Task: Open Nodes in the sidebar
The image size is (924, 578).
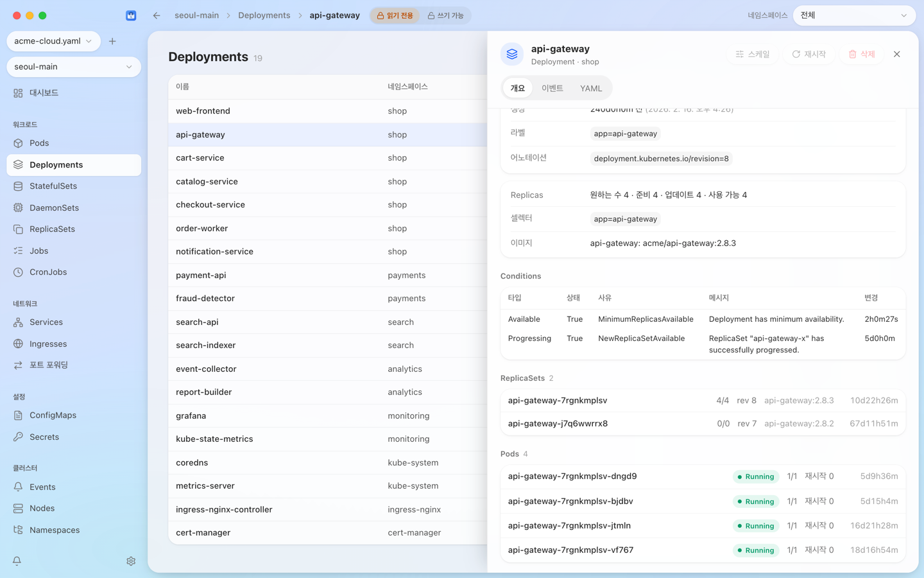Action: tap(74, 508)
